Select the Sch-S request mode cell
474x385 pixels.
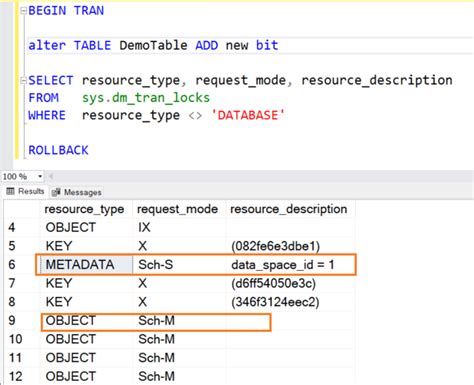point(179,265)
